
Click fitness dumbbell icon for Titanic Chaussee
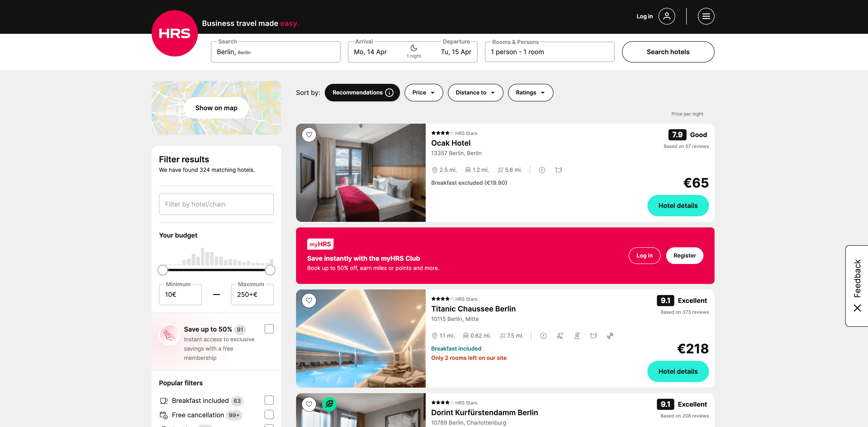[x=610, y=336]
